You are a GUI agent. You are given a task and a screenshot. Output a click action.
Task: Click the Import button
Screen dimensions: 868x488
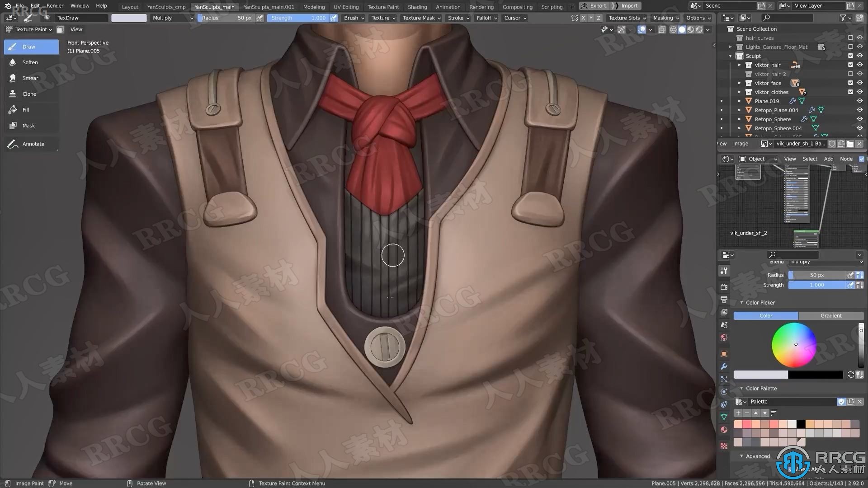626,6
